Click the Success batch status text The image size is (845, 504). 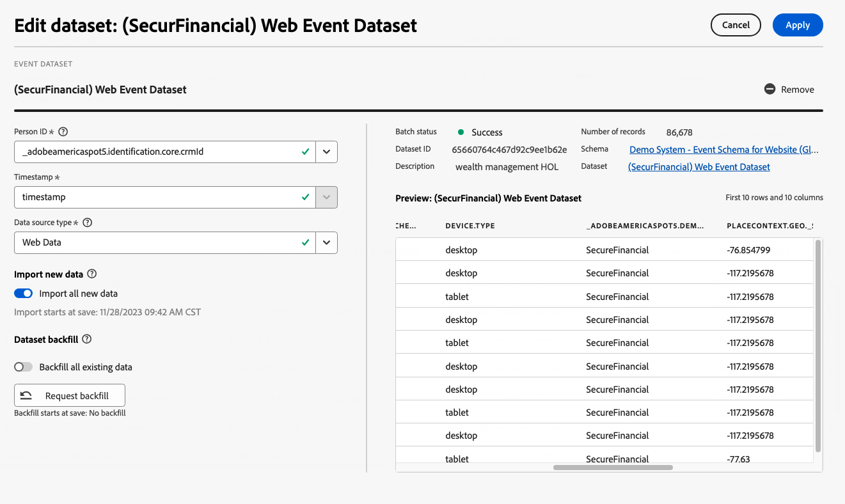[487, 132]
